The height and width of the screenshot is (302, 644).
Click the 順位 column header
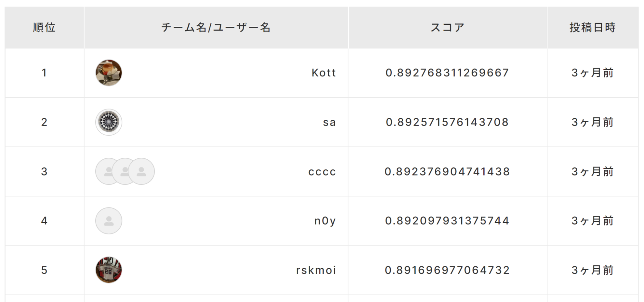click(x=44, y=28)
